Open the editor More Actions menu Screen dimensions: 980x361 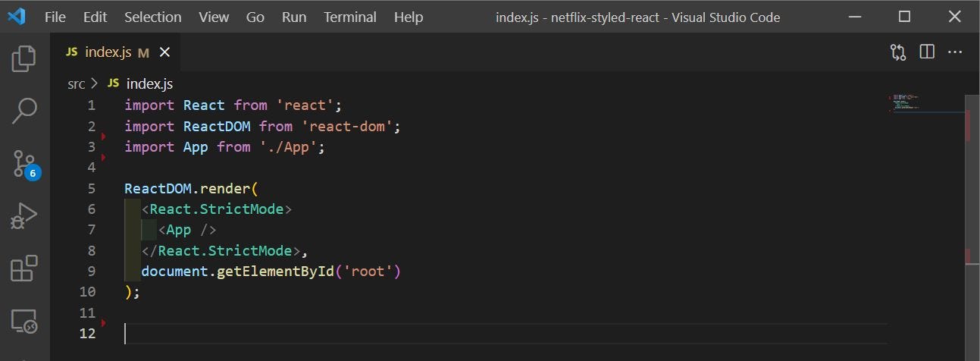click(955, 52)
